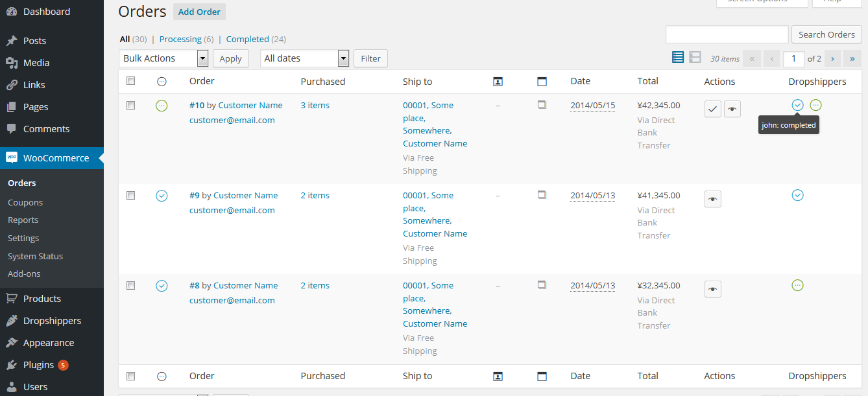Open the blue 'john: completed' dropshipper icon
Screen dimensions: 868x396
click(797, 104)
